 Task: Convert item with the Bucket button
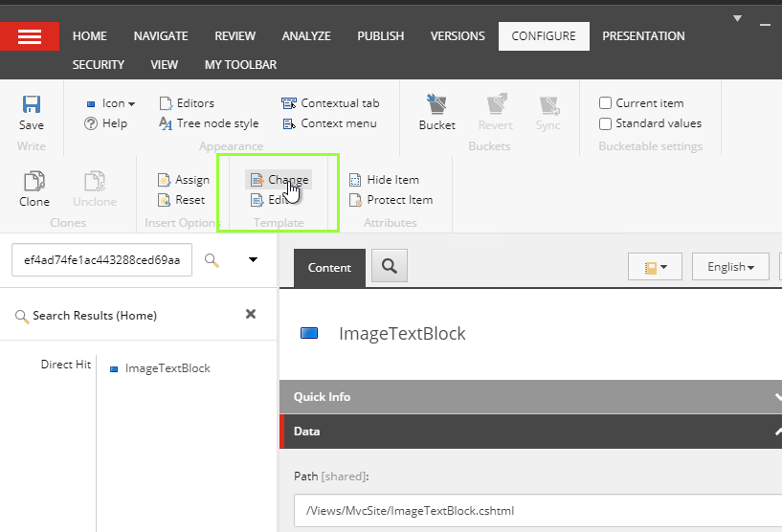pyautogui.click(x=436, y=112)
